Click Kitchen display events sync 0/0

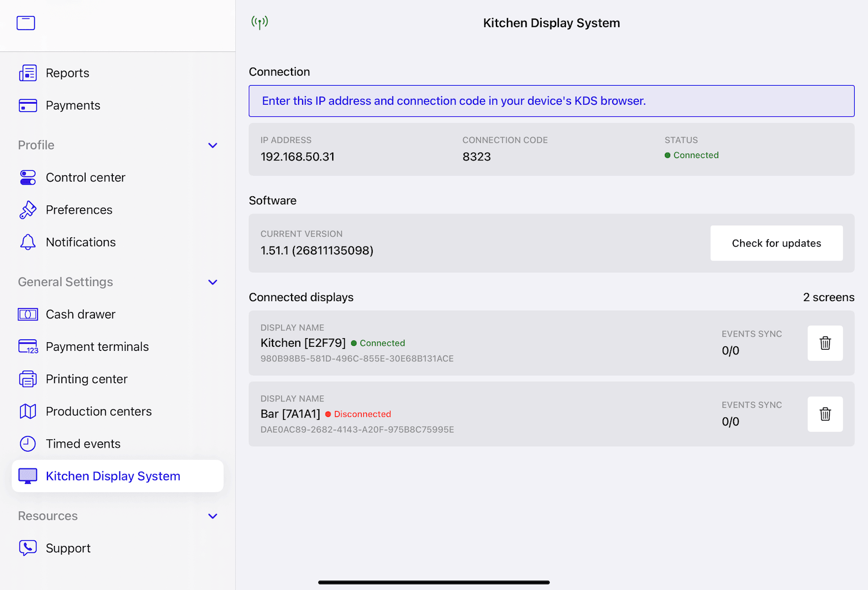tap(730, 351)
